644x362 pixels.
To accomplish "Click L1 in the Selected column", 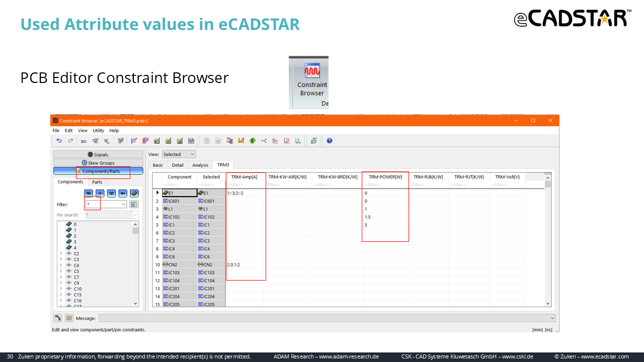I will pyautogui.click(x=211, y=209).
